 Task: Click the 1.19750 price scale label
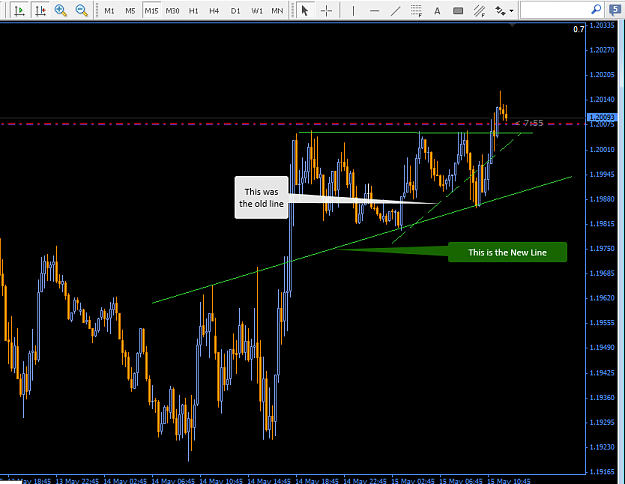(x=602, y=248)
